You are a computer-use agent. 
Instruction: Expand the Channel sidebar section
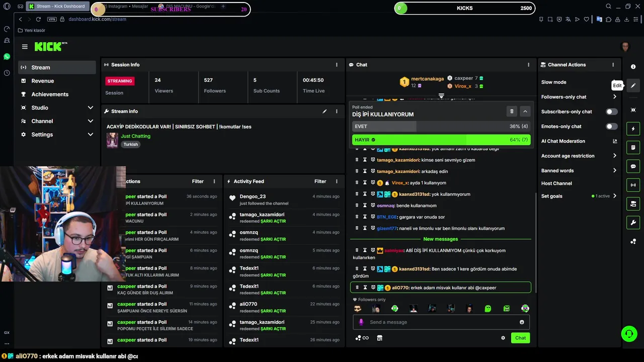(x=57, y=121)
